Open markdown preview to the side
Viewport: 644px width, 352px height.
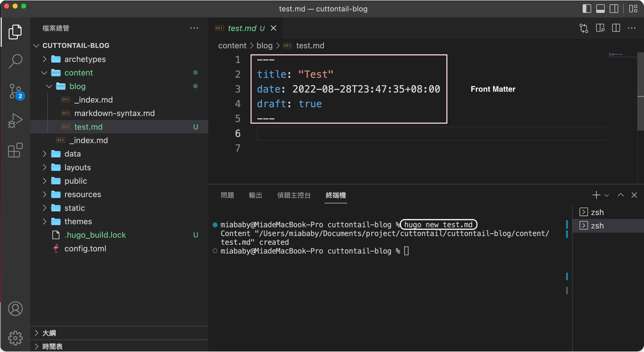pos(600,28)
